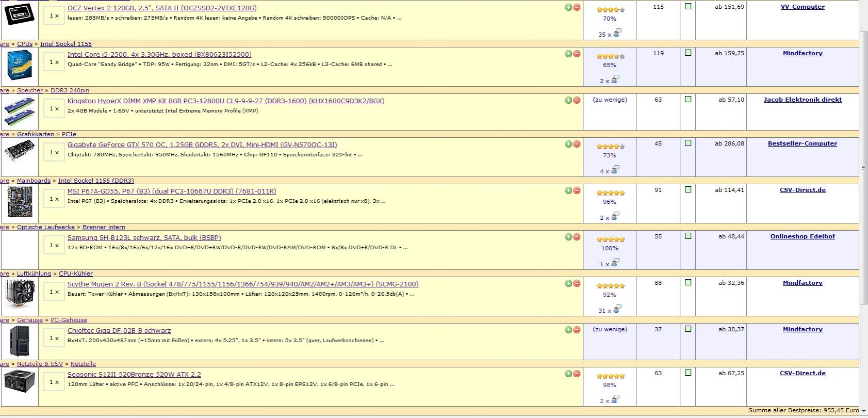Check the box in the Samsung SH-B123L row
This screenshot has width=868, height=418.
[687, 236]
